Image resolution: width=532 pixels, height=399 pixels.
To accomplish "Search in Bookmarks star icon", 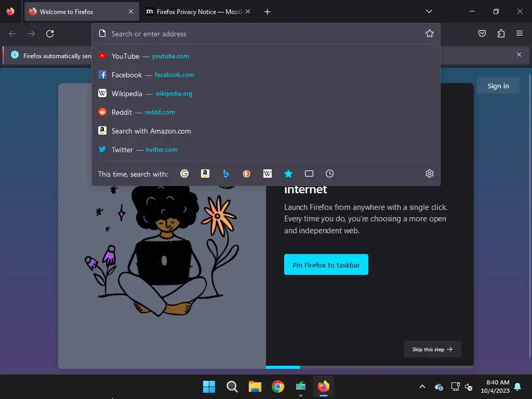I will (288, 174).
